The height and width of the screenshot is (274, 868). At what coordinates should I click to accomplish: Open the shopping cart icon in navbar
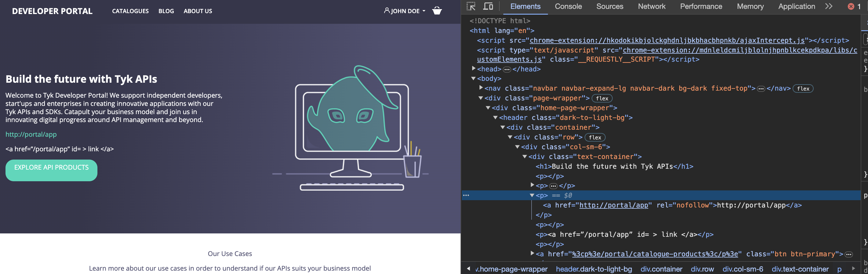pyautogui.click(x=437, y=11)
